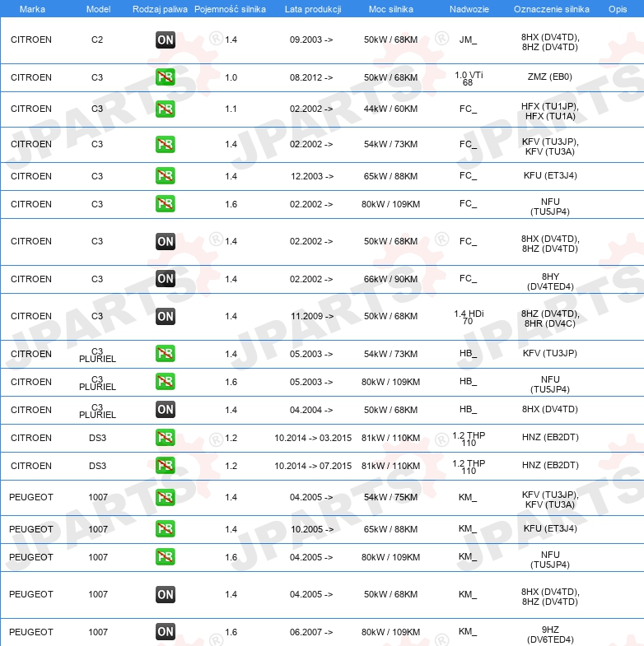This screenshot has width=644, height=646.
Task: Select the JM_ body code cell
Action: click(x=468, y=40)
